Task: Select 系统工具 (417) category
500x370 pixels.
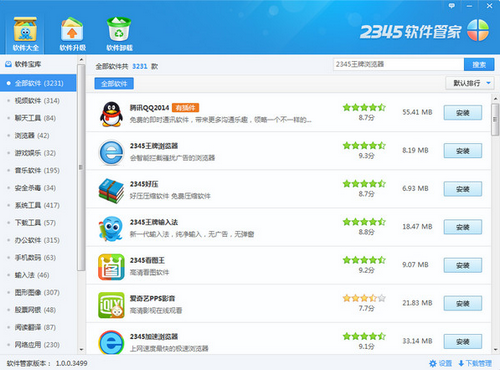Action: 38,205
